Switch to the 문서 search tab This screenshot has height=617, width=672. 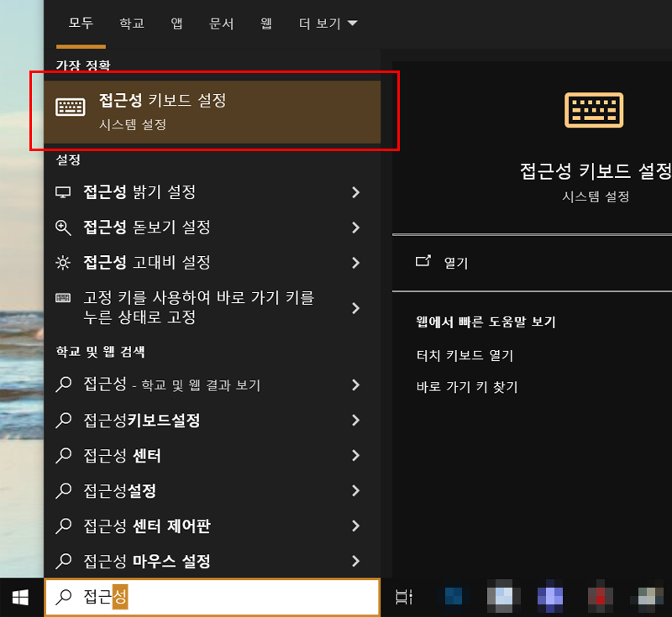click(221, 24)
